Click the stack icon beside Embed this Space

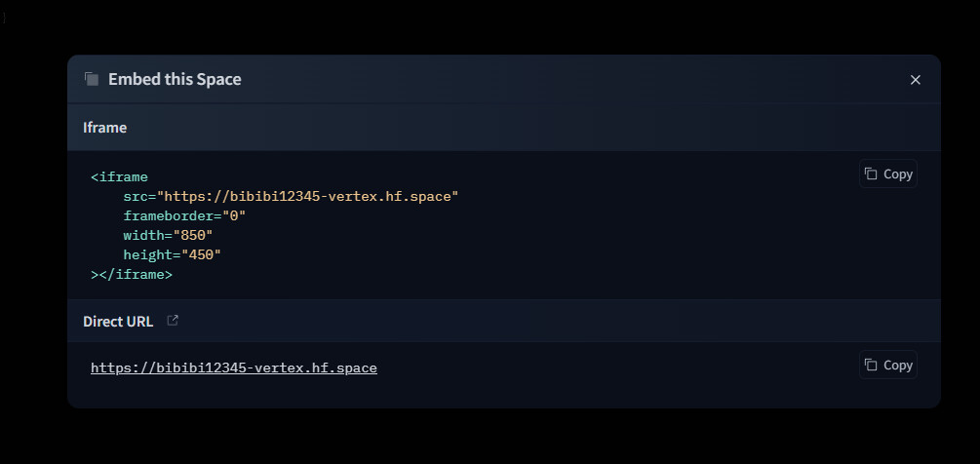(x=92, y=79)
